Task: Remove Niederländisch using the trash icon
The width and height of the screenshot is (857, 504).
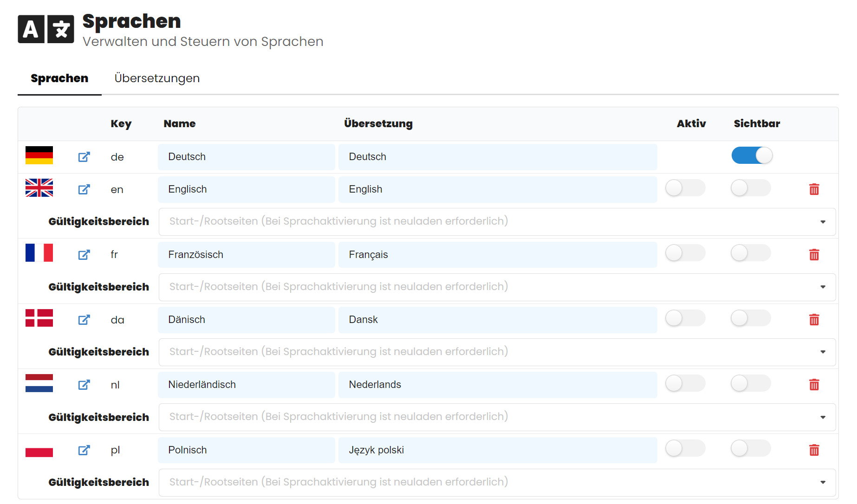Action: pyautogui.click(x=814, y=385)
